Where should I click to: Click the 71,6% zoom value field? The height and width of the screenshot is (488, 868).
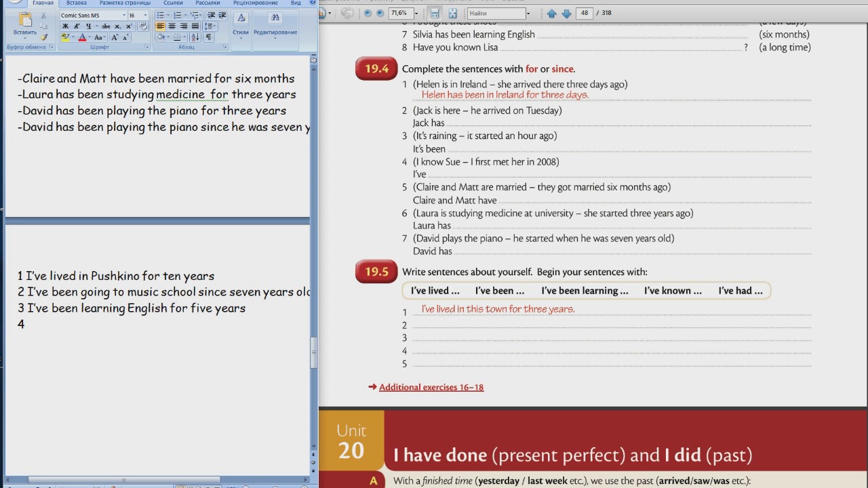click(x=400, y=14)
